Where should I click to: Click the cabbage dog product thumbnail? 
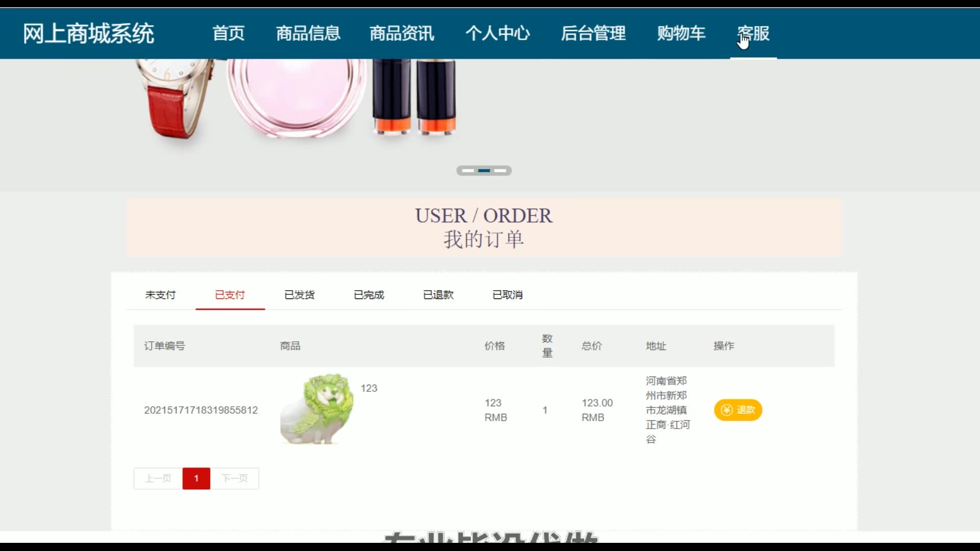click(316, 409)
